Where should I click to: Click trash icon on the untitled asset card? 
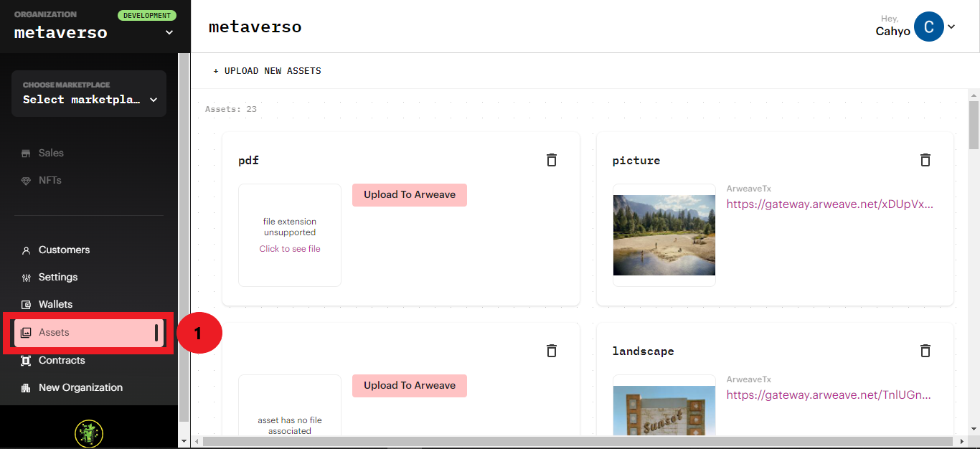551,351
